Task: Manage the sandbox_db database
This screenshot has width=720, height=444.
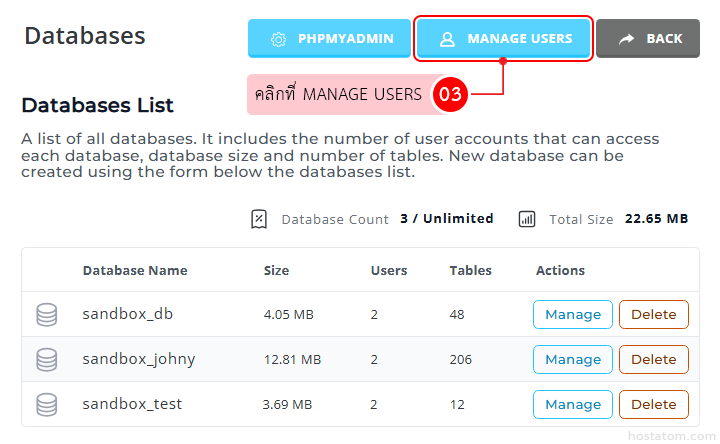Action: pyautogui.click(x=573, y=315)
